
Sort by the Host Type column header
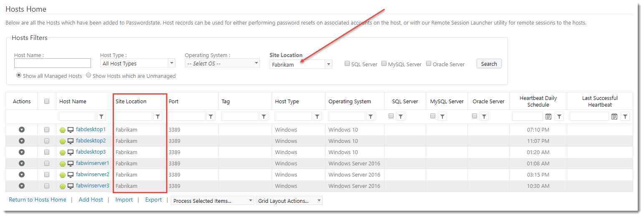pos(287,101)
